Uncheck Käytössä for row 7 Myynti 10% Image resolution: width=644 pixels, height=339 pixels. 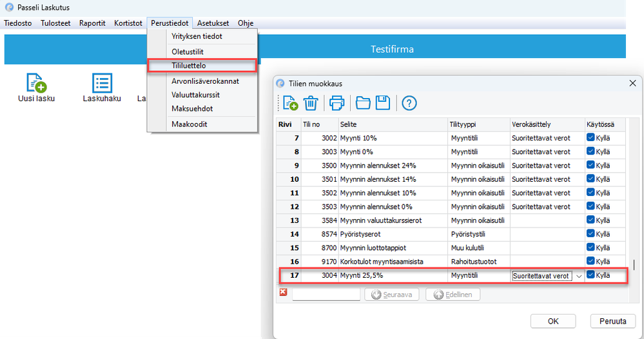[x=590, y=137]
